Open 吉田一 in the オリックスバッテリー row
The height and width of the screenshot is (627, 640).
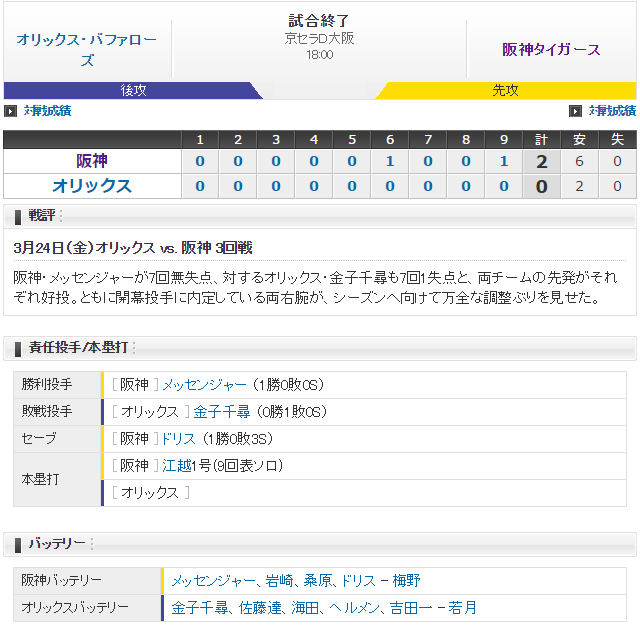[x=411, y=608]
